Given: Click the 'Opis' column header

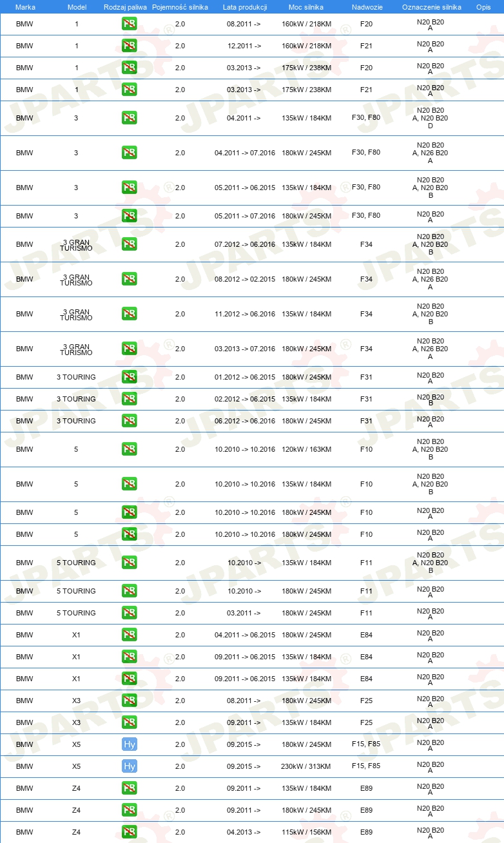Looking at the screenshot, I should coord(483,7).
